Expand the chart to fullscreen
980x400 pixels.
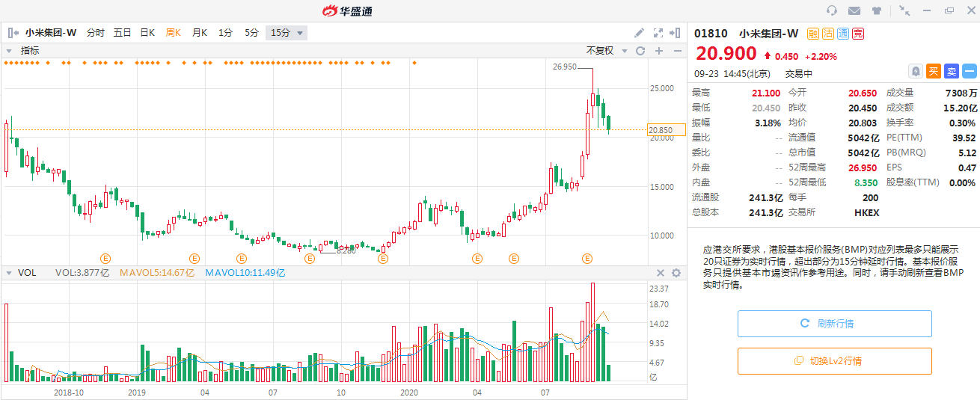point(658,33)
